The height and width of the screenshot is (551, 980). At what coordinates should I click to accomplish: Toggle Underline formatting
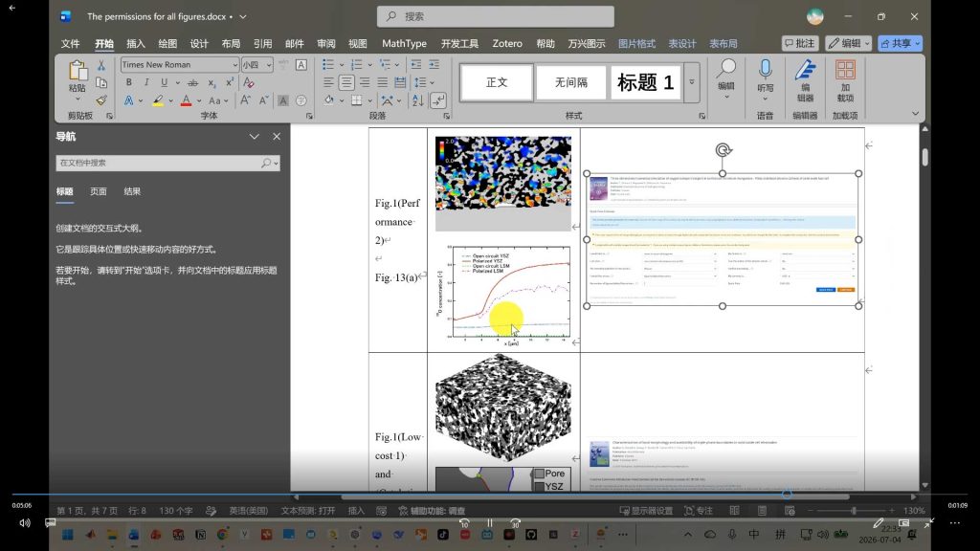coord(164,82)
